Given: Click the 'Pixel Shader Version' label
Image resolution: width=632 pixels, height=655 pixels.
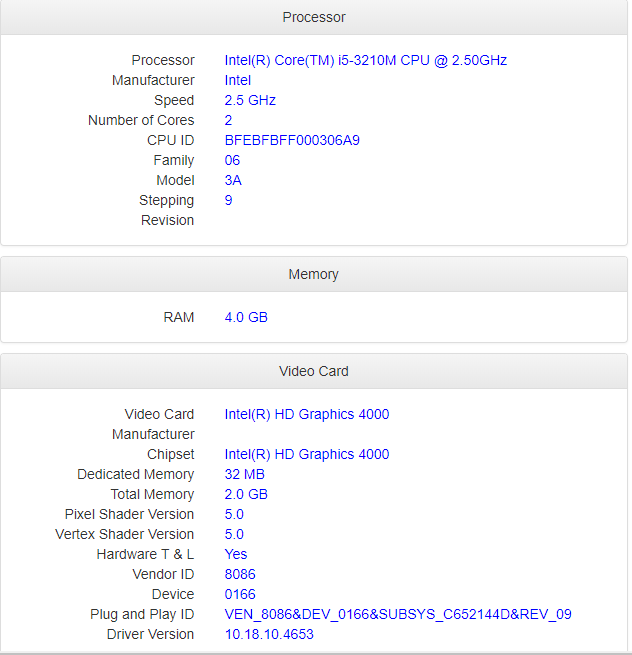Looking at the screenshot, I should [x=129, y=514].
